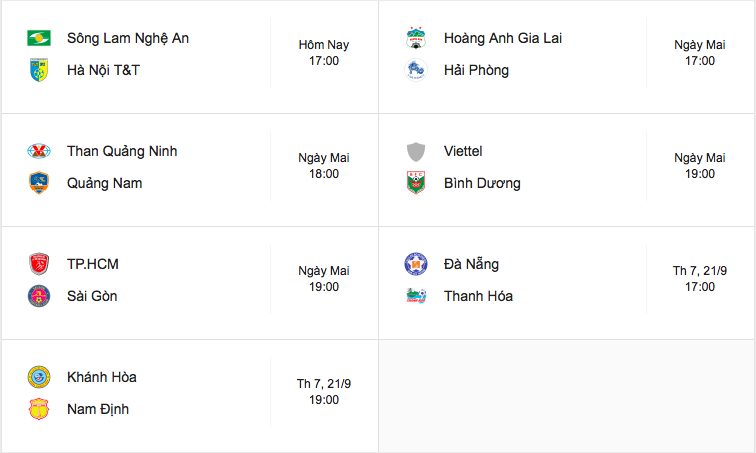
Task: Click the TP.HCM red shield logo
Action: pyautogui.click(x=39, y=264)
